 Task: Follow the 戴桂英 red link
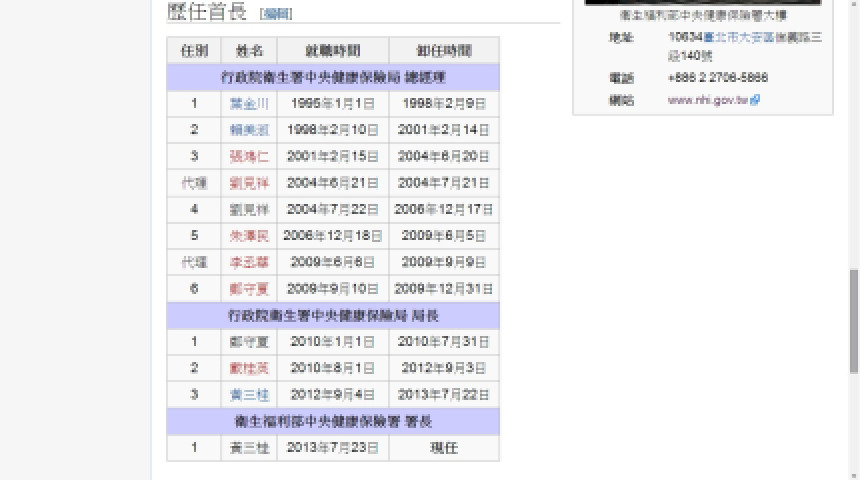[x=249, y=368]
